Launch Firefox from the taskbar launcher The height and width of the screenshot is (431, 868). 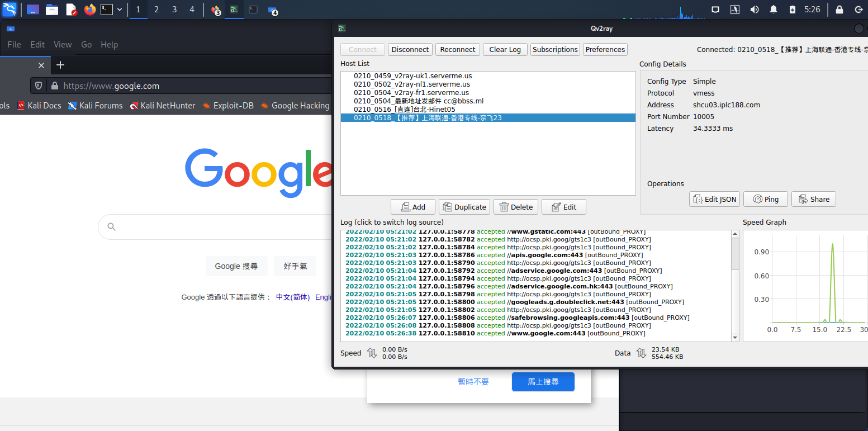point(89,10)
